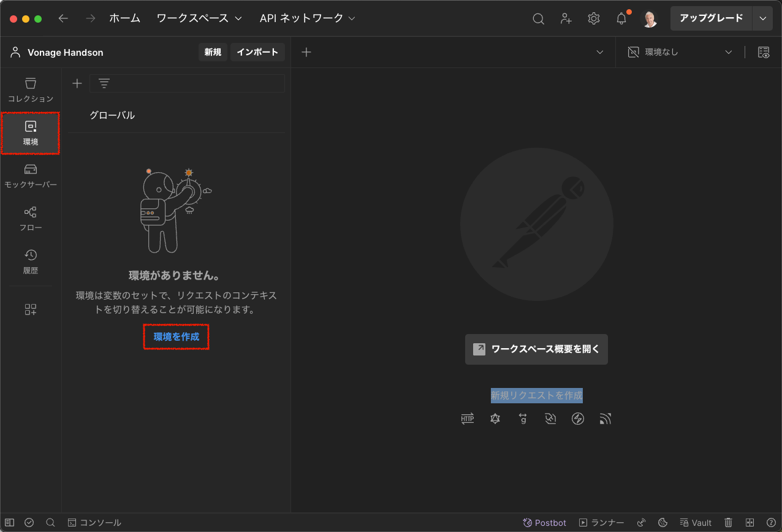The width and height of the screenshot is (782, 532).
Task: Open the arrow dropdown next to アップグレード
Action: (762, 18)
